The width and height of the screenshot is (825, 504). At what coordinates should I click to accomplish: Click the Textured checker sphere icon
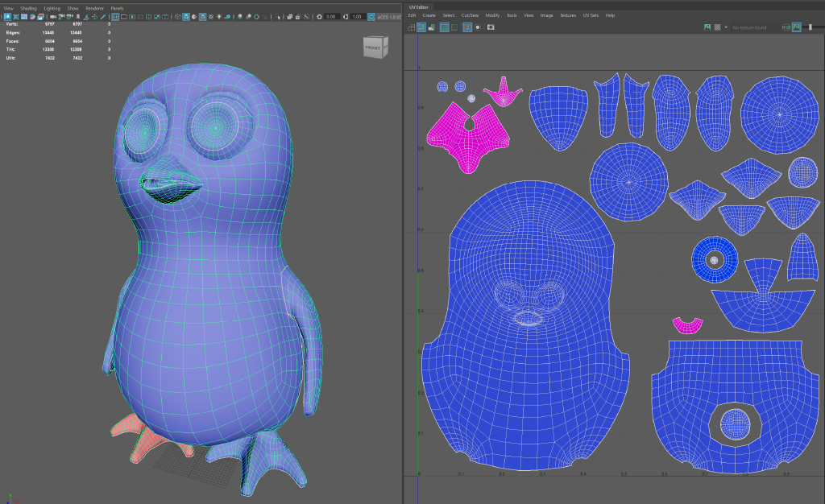pos(211,17)
